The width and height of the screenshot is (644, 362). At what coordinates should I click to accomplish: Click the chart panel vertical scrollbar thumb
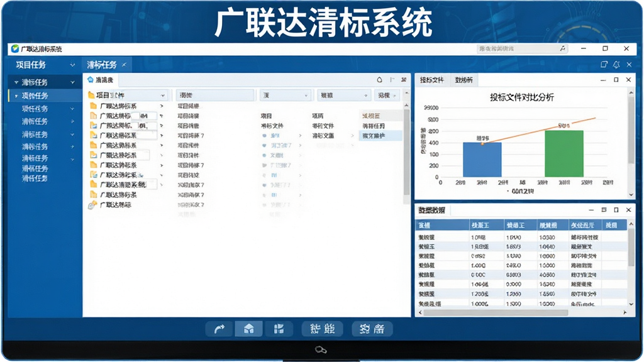[x=631, y=129]
